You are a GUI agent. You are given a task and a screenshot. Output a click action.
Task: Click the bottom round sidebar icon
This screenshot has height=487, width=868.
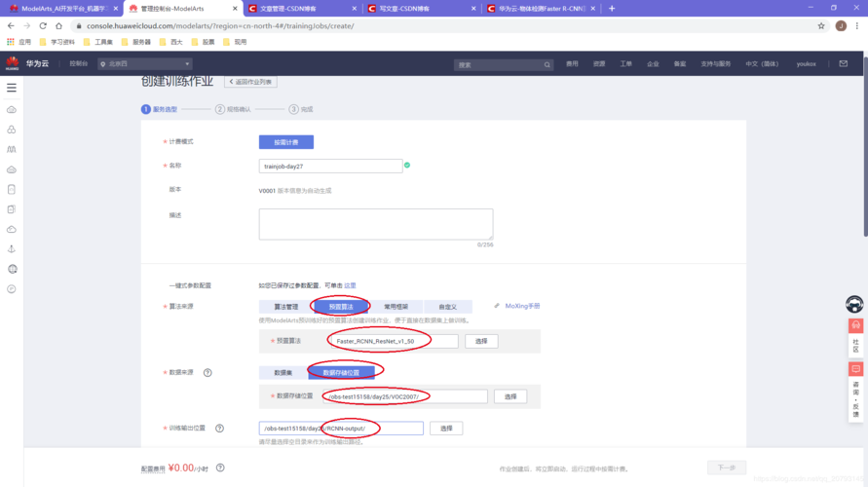(11, 289)
